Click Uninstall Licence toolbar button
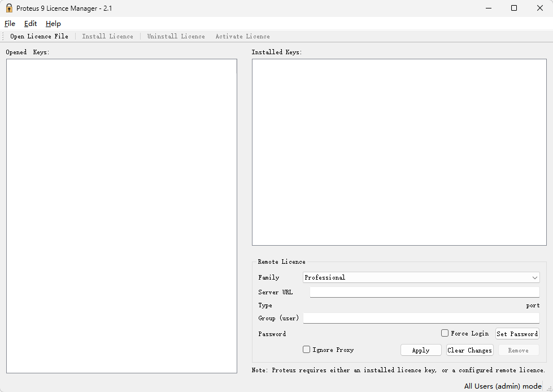The height and width of the screenshot is (392, 553). click(176, 36)
